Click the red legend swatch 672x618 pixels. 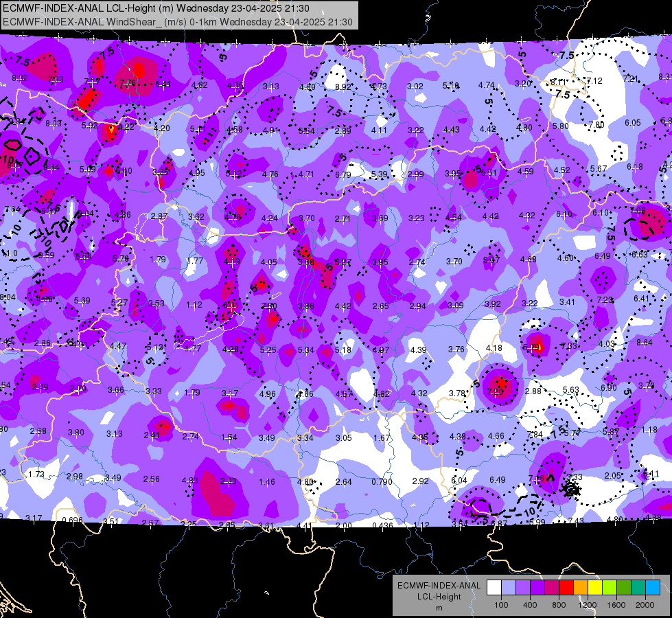point(566,588)
